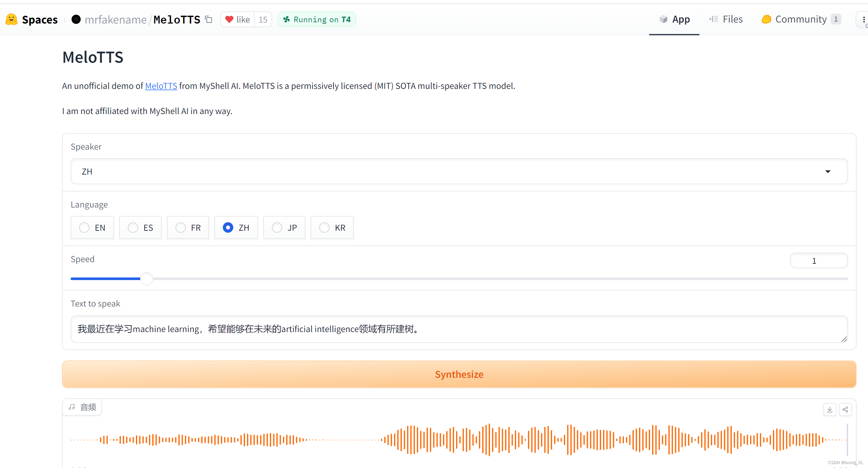Switch to the Files tab
This screenshot has height=468, width=868.
pos(726,19)
